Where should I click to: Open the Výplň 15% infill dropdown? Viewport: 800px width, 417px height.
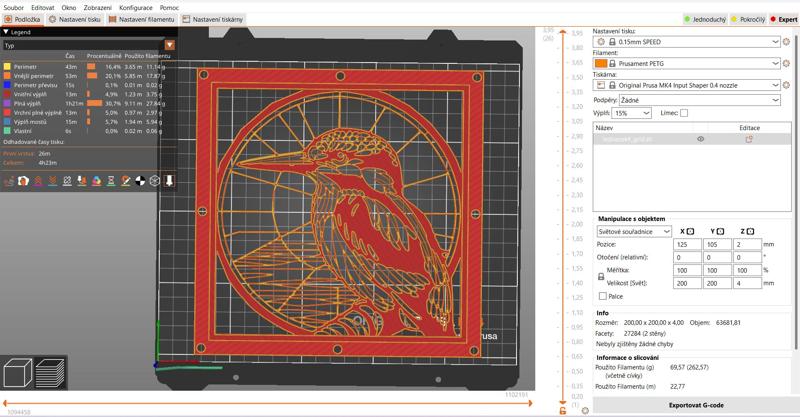631,113
